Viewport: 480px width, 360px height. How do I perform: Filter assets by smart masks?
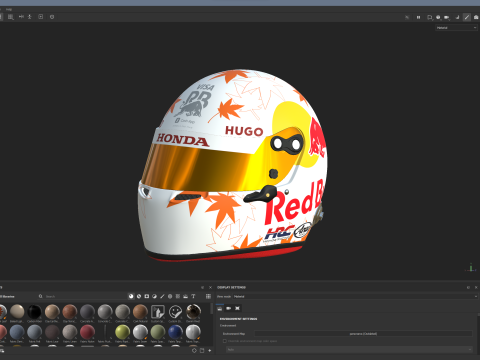point(147,296)
